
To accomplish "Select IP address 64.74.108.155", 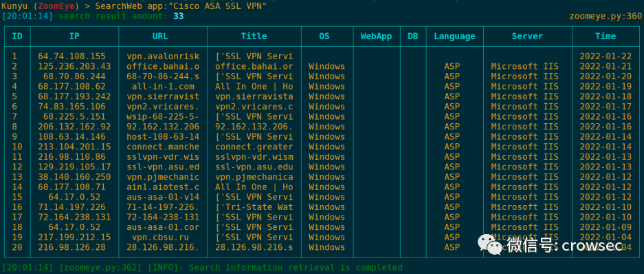I will (x=72, y=56).
